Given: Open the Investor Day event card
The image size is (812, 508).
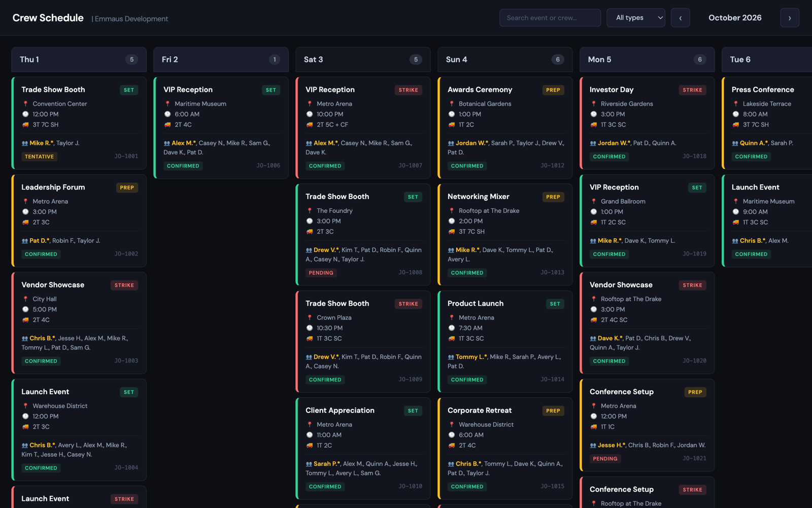Looking at the screenshot, I should tap(648, 123).
